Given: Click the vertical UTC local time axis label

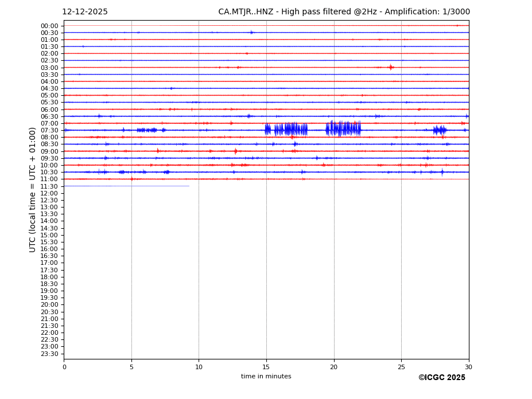Looking at the screenshot, I should (33, 190).
